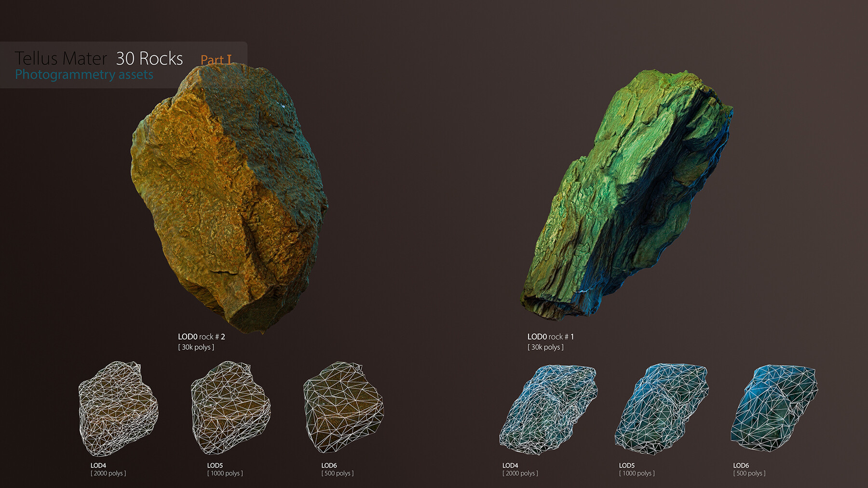Image resolution: width=868 pixels, height=488 pixels.
Task: Click the "Photogrammetry assets" subtitle
Action: (x=84, y=75)
